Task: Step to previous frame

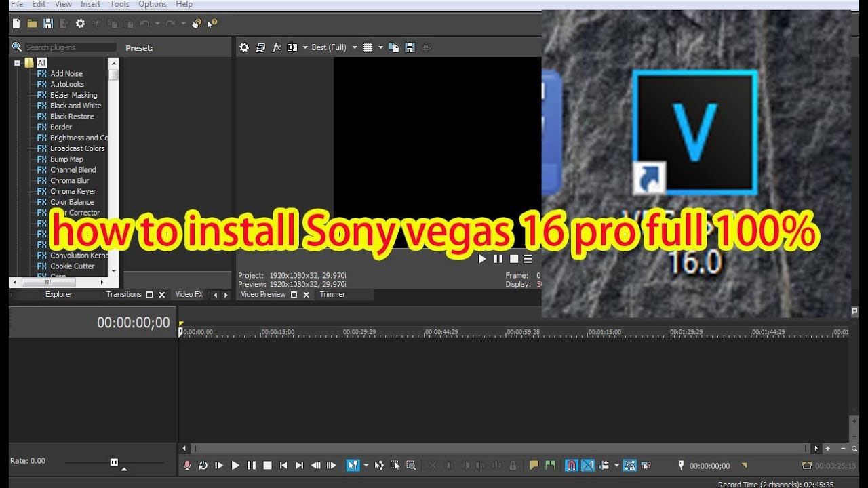Action: pyautogui.click(x=315, y=466)
